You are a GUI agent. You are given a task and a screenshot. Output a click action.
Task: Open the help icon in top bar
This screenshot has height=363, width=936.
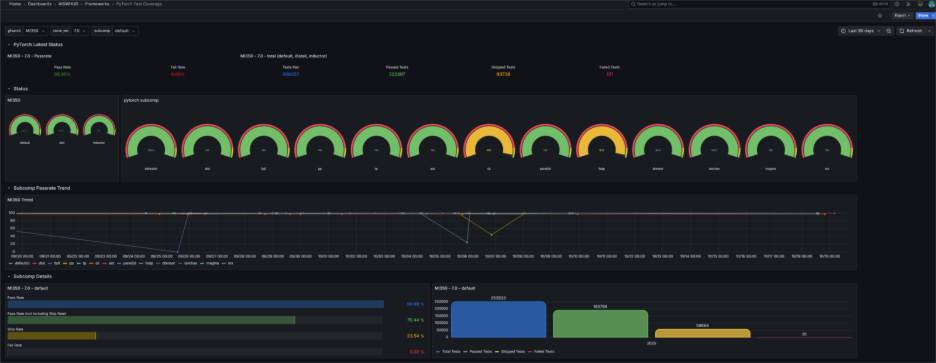897,4
